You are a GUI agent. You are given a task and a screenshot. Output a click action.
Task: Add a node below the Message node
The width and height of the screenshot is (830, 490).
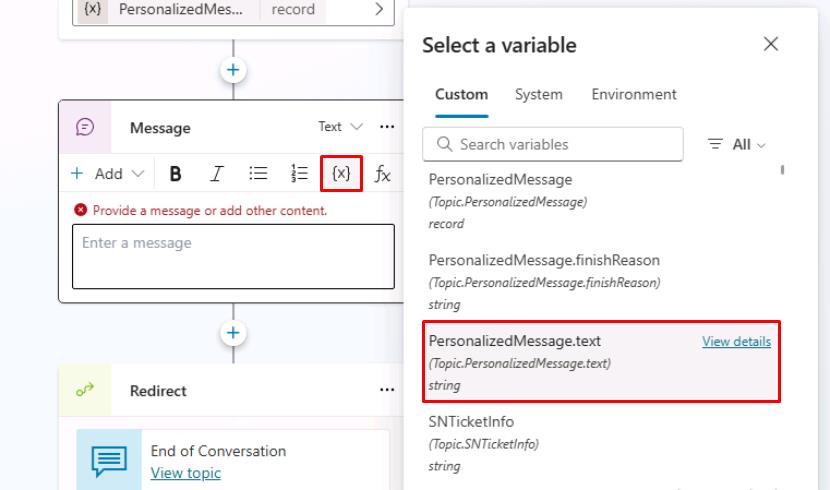[x=233, y=333]
